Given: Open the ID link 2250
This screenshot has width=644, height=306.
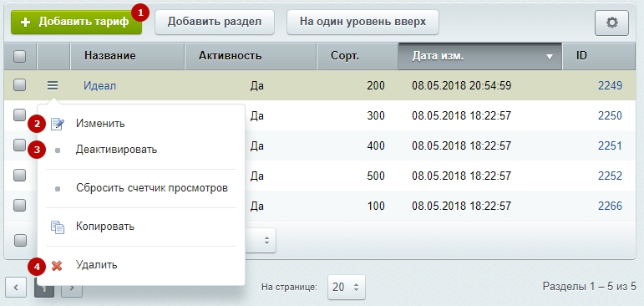Looking at the screenshot, I should (610, 115).
